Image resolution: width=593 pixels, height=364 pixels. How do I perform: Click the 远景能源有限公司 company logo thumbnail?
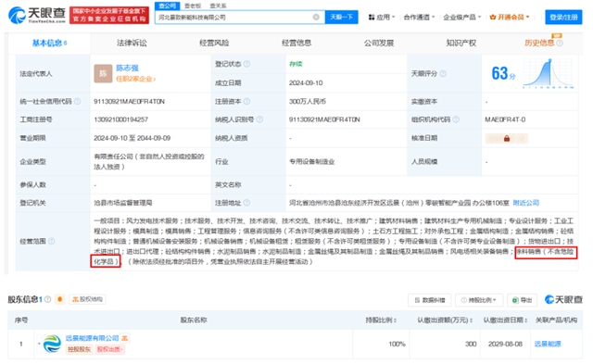[52, 344]
